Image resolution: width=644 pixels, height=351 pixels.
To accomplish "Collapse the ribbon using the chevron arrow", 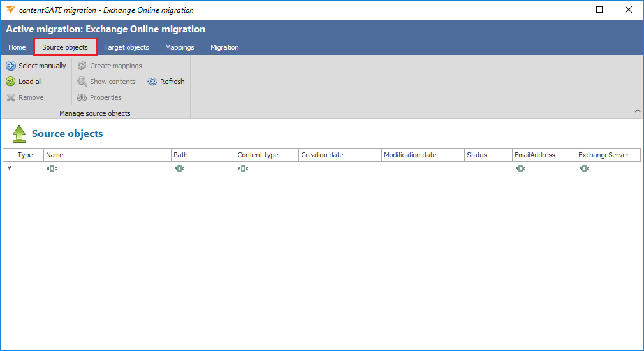I will click(x=637, y=111).
